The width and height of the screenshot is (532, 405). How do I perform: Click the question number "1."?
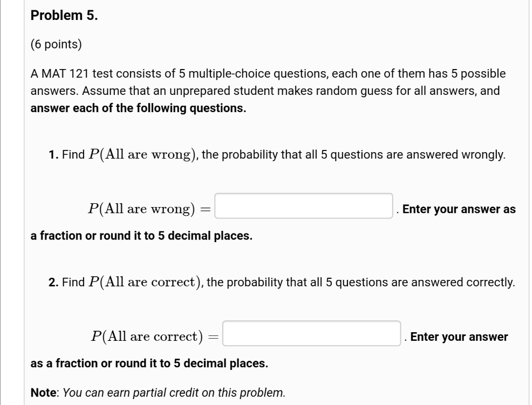pos(53,155)
